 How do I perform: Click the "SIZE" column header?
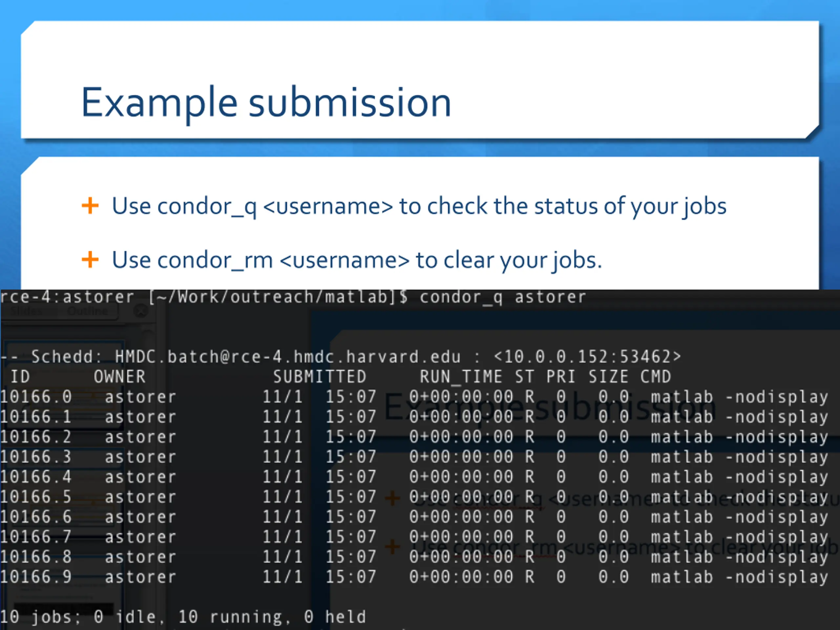tap(608, 377)
